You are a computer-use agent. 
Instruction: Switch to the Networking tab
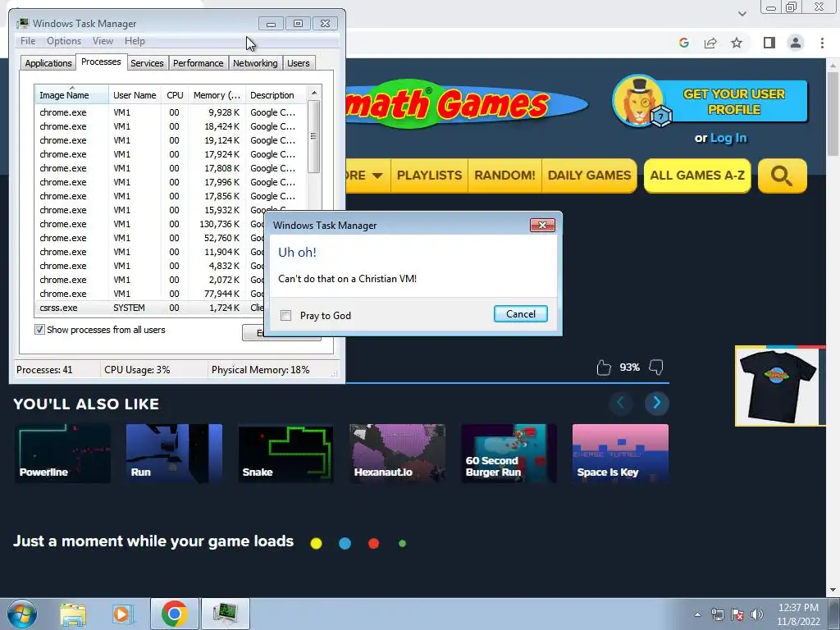click(255, 63)
